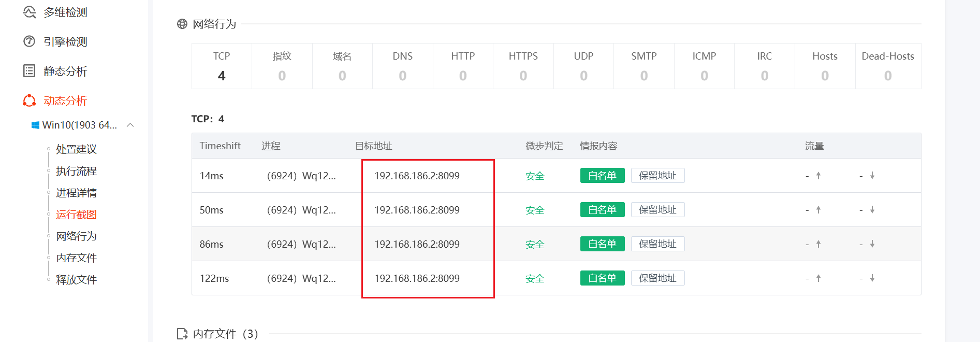Open 释放文件 in the sidebar tree
The width and height of the screenshot is (980, 342).
pyautogui.click(x=76, y=280)
